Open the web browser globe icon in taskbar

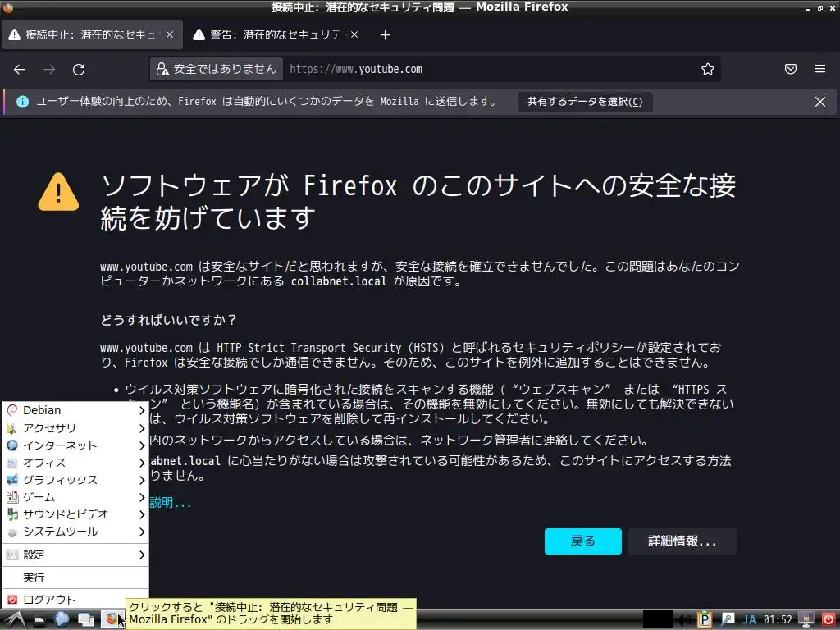(x=62, y=619)
